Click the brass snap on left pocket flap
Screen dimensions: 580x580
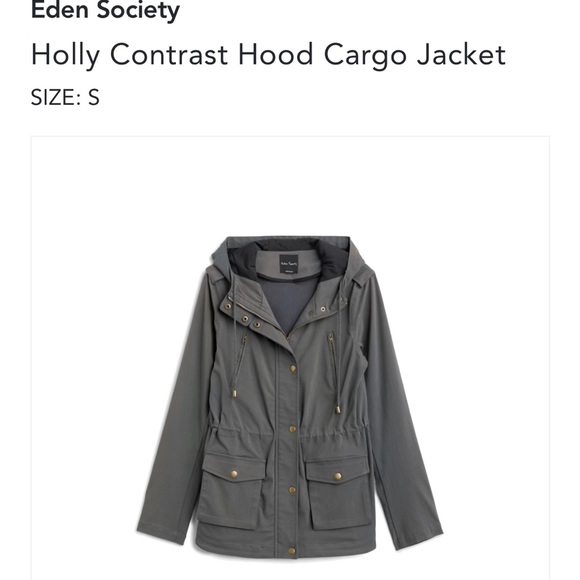(x=234, y=475)
